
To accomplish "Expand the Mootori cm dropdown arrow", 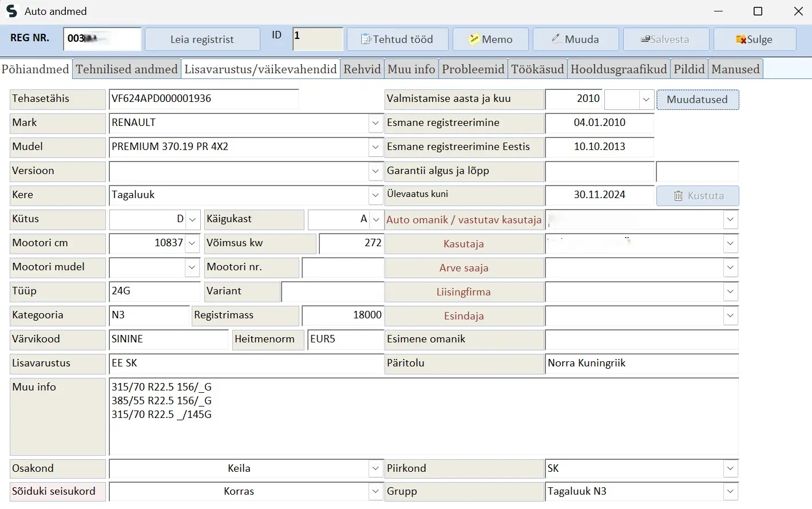I will click(192, 243).
